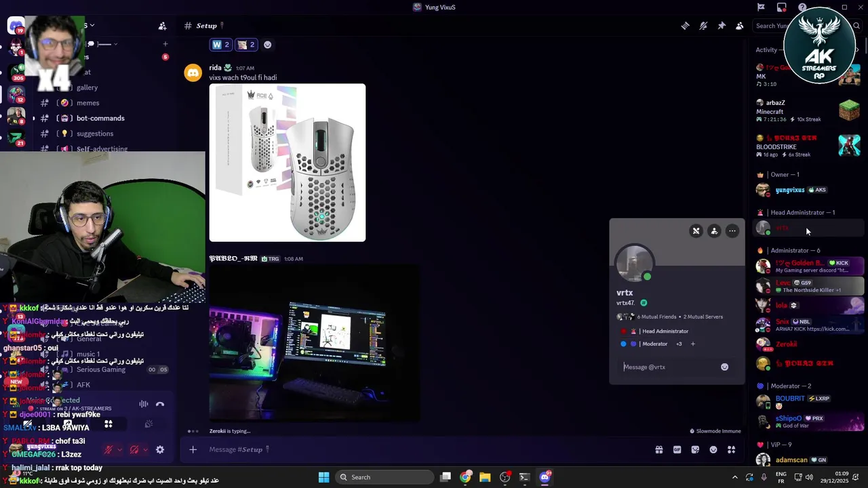Disconnect from voice with hang-up icon
Image resolution: width=868 pixels, height=488 pixels.
tap(160, 404)
